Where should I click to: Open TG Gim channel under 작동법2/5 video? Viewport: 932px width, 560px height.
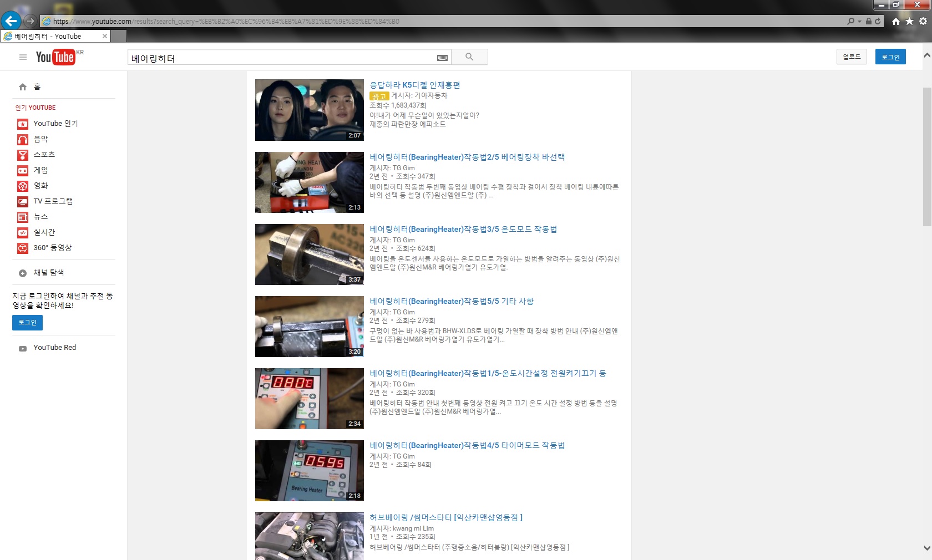click(404, 168)
